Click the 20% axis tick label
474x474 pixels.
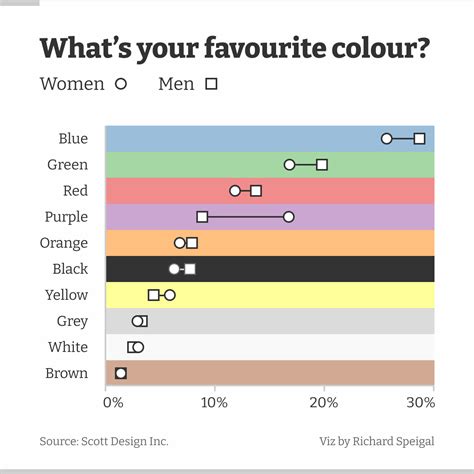pos(323,403)
